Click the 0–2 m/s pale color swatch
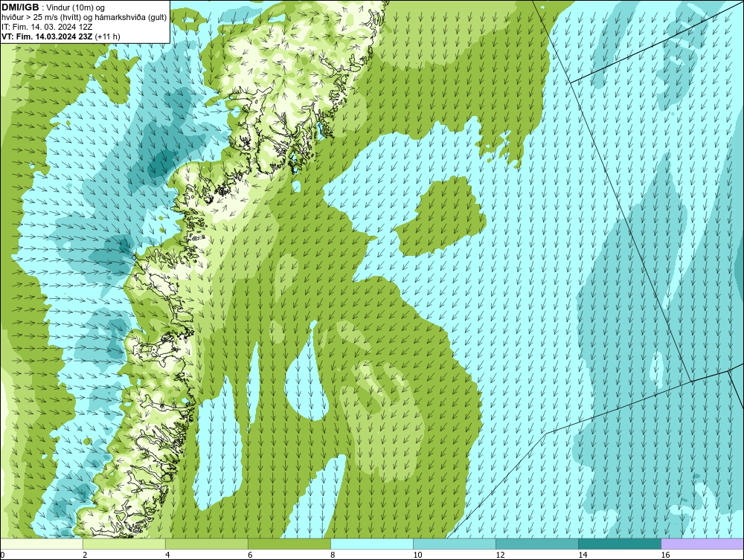This screenshot has height=560, width=744. [x=41, y=544]
